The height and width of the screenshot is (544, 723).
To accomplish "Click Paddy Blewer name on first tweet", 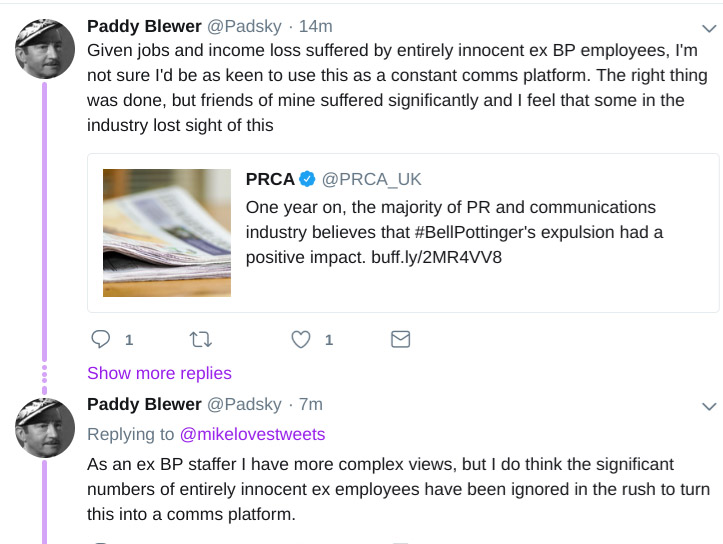I will point(144,26).
